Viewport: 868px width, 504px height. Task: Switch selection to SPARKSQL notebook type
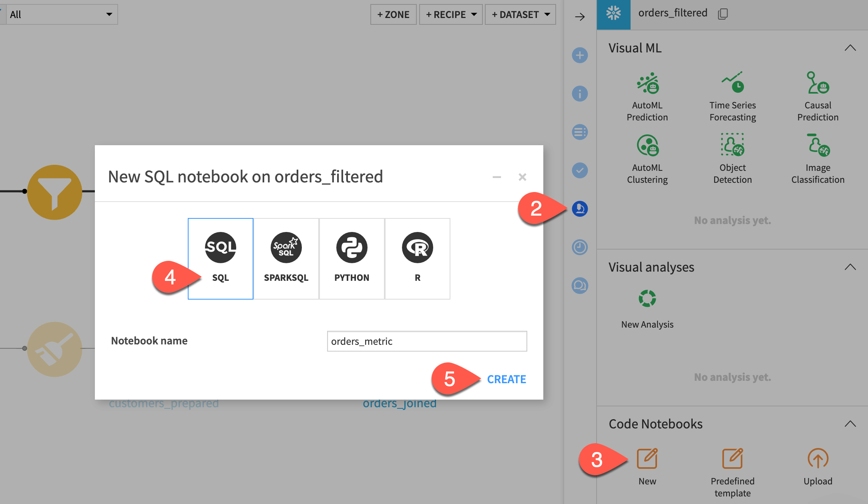286,258
